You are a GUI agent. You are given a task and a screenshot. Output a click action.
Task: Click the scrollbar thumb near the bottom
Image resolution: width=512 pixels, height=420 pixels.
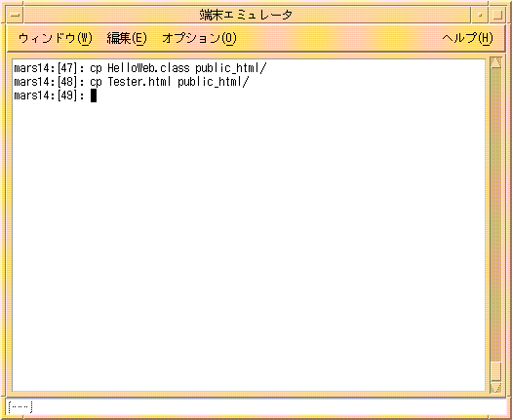tap(495, 370)
